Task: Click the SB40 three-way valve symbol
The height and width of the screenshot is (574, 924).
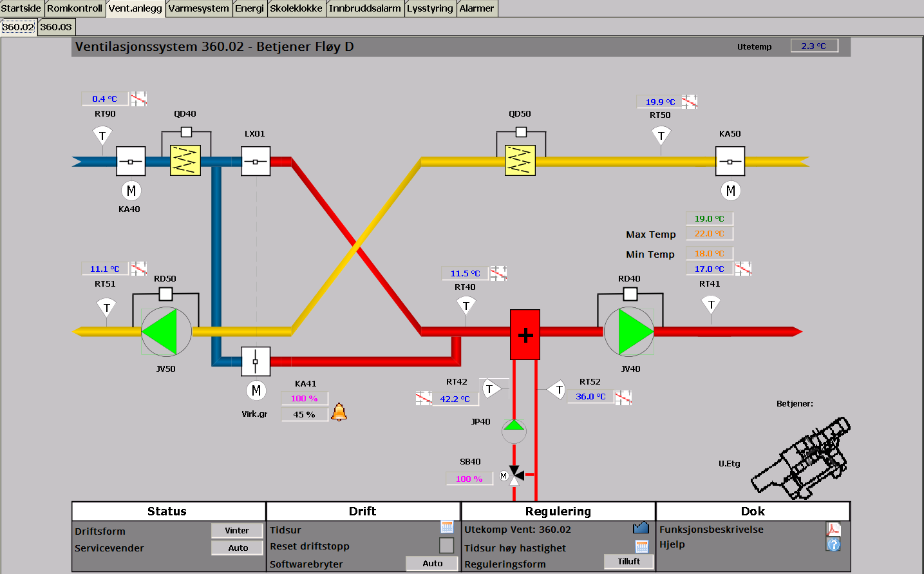Action: pos(514,475)
